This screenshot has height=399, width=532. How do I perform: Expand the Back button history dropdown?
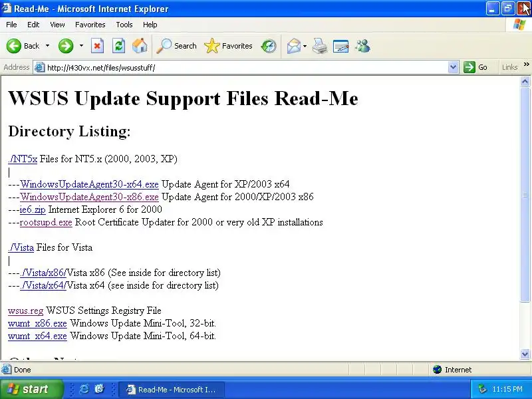click(x=47, y=46)
